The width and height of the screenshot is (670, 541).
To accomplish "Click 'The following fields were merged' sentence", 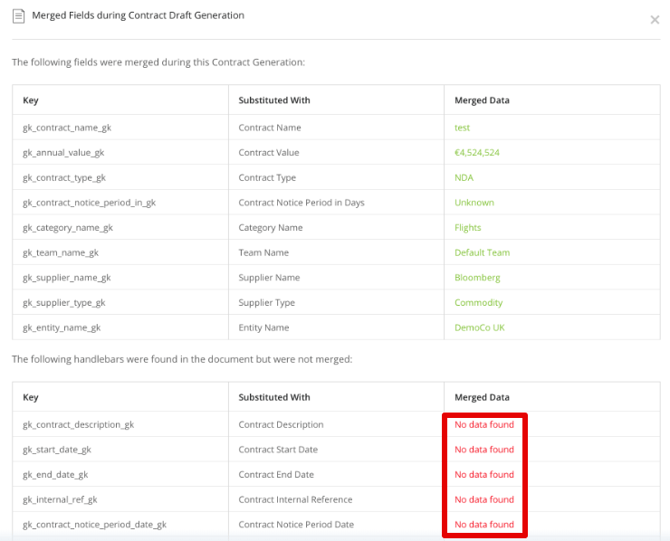I will pos(159,62).
